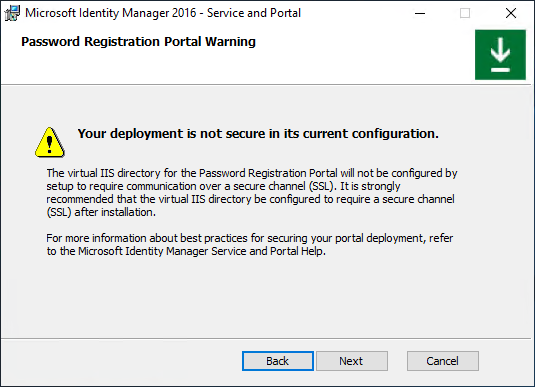
Task: Click the disabled maximize button
Action: (x=465, y=13)
